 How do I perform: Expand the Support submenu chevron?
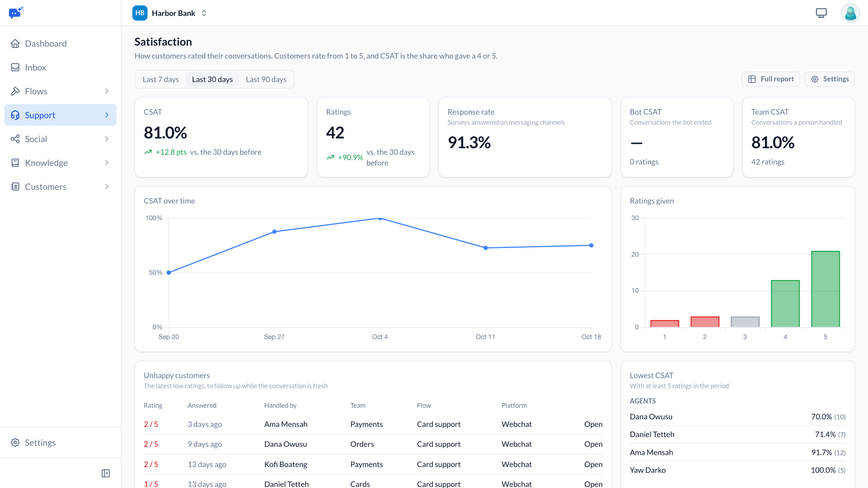[107, 115]
